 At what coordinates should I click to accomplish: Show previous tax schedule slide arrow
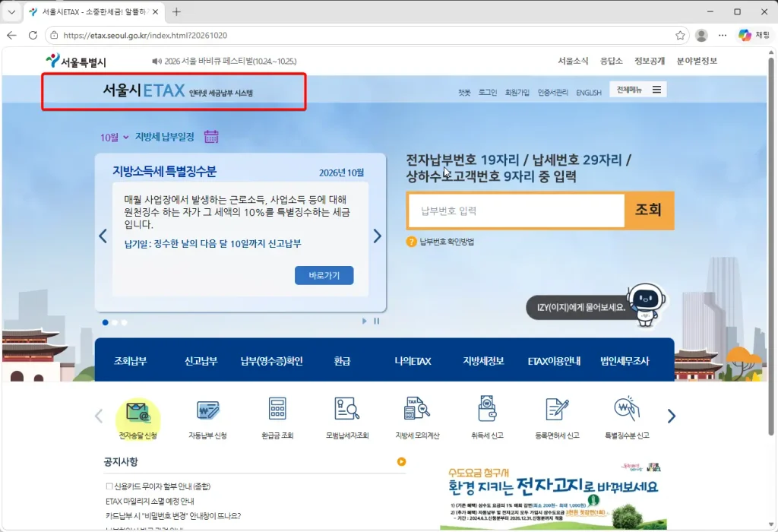pyautogui.click(x=103, y=236)
